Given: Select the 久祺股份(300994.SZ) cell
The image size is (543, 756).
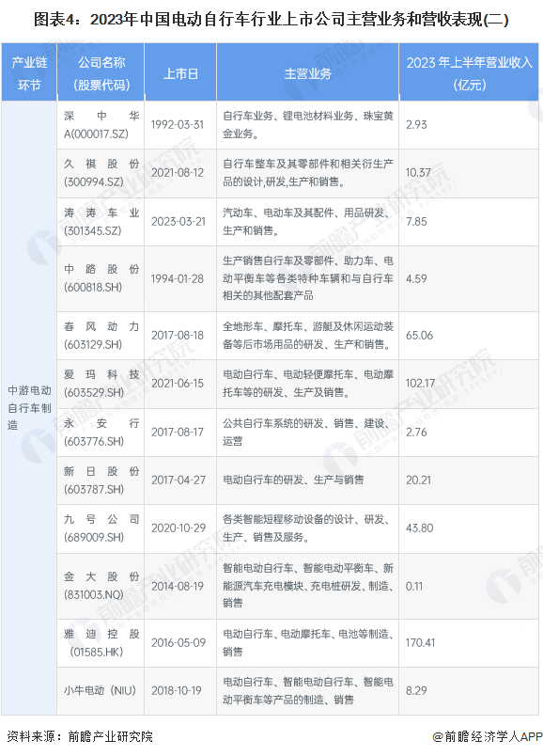Looking at the screenshot, I should [x=101, y=173].
